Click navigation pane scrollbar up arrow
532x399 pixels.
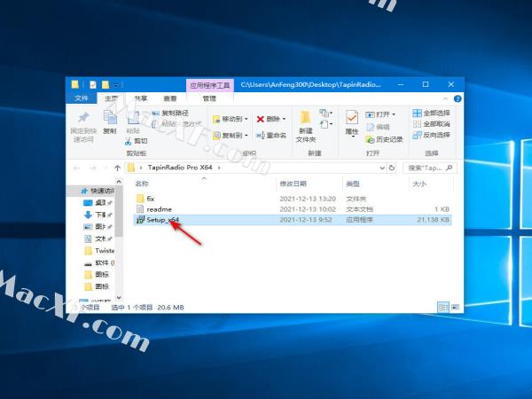pyautogui.click(x=119, y=182)
